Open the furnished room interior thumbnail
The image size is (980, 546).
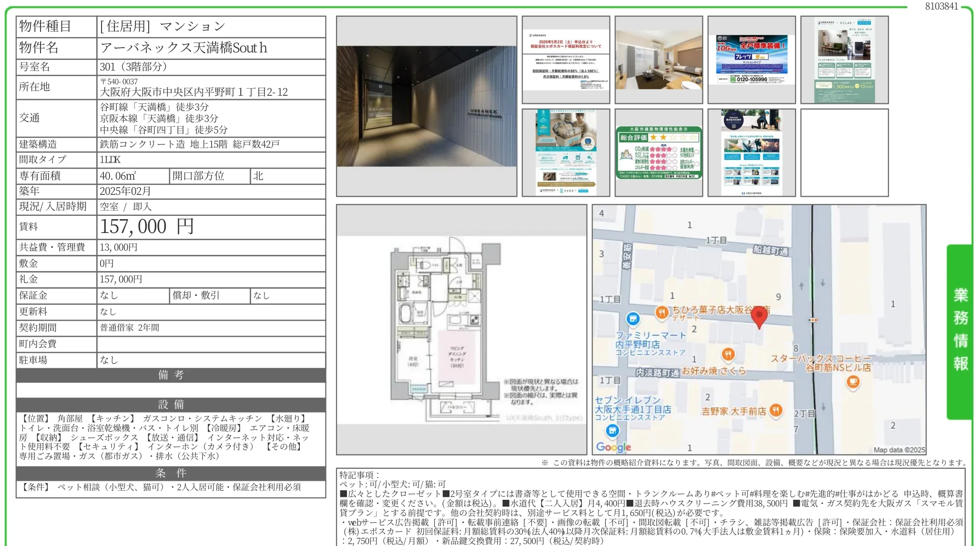tap(659, 60)
